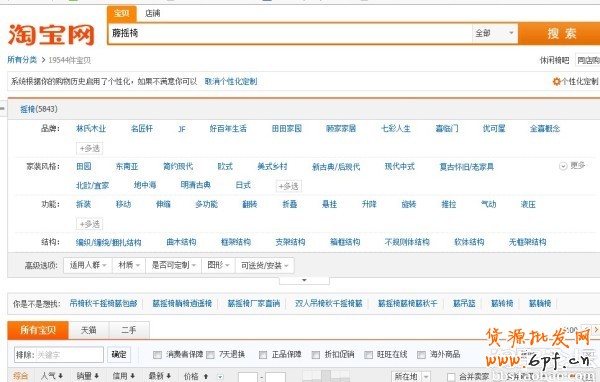Enable the 正品保障 checkbox

click(262, 355)
